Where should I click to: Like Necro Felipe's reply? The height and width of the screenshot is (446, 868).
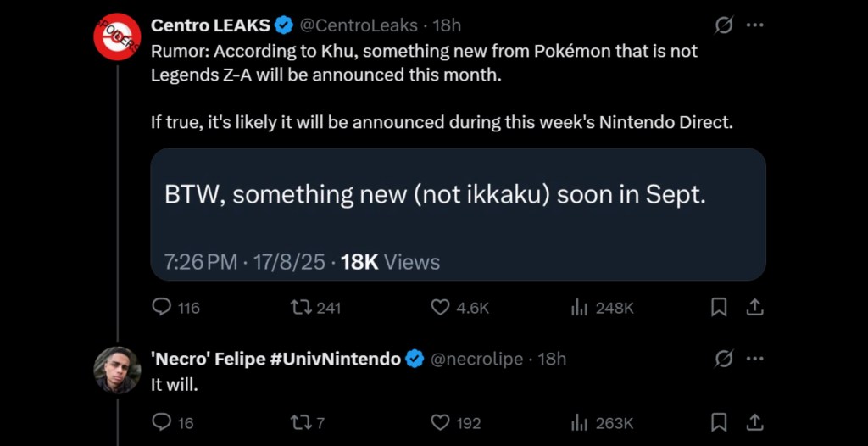click(x=440, y=421)
